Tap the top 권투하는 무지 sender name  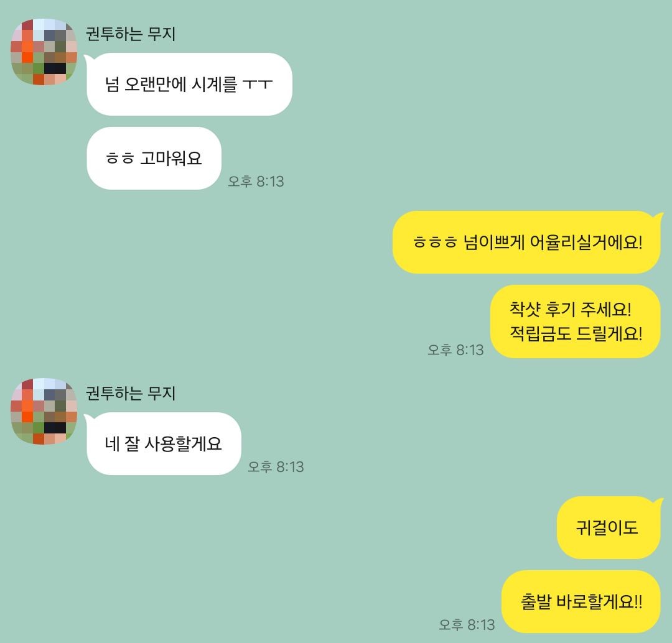[131, 34]
